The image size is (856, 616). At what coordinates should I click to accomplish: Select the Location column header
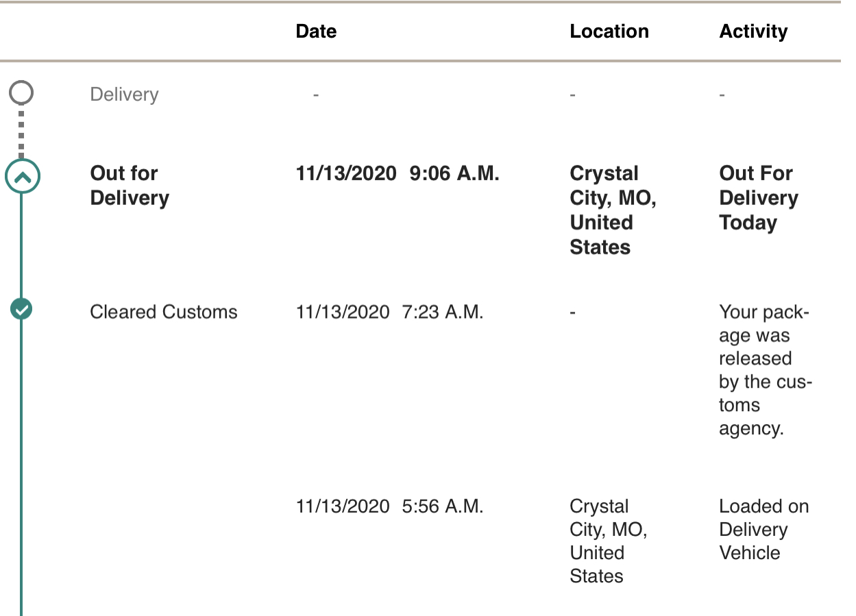point(609,32)
